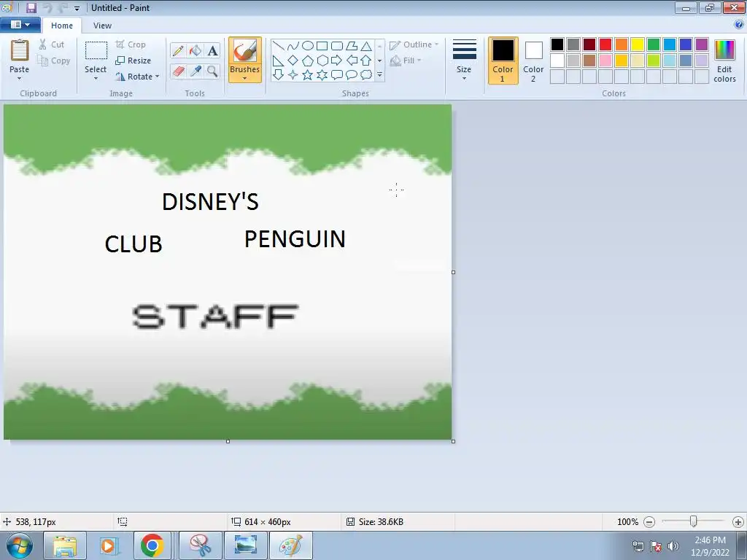
Task: Click the zoom out minus button
Action: 649,522
